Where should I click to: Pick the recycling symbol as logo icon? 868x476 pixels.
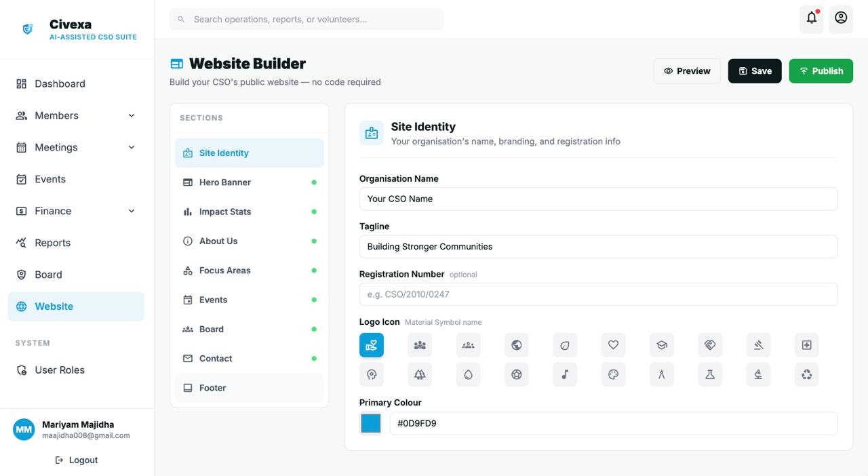tap(806, 374)
